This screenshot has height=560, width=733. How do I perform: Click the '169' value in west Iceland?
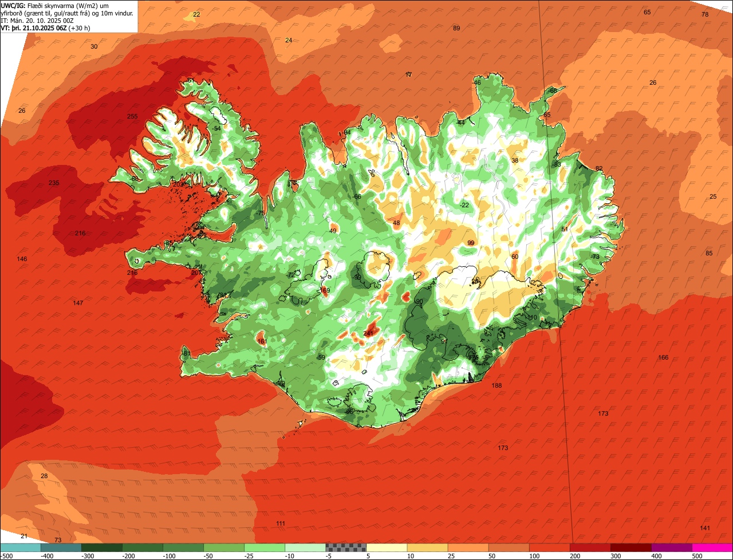click(325, 290)
